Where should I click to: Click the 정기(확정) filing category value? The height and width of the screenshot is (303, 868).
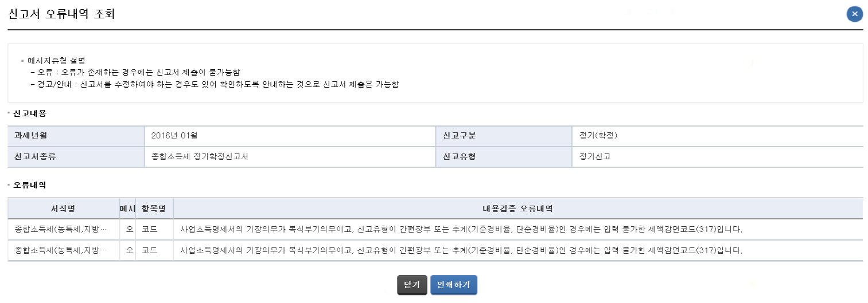click(x=598, y=136)
